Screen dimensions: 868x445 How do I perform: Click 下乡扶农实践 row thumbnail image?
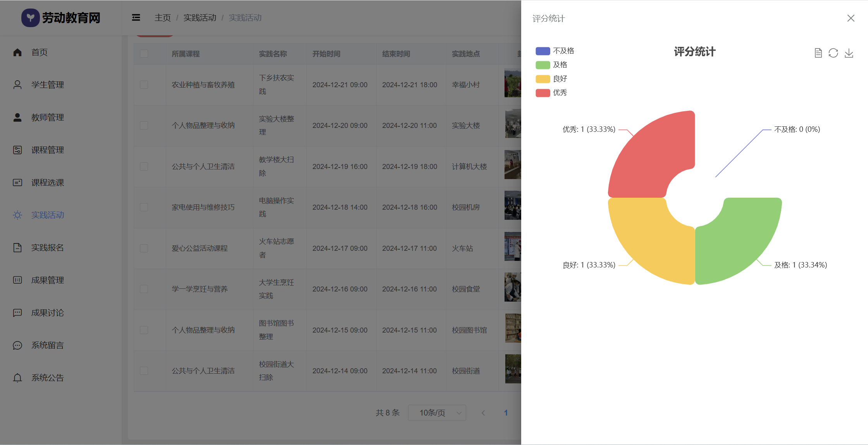(x=513, y=83)
